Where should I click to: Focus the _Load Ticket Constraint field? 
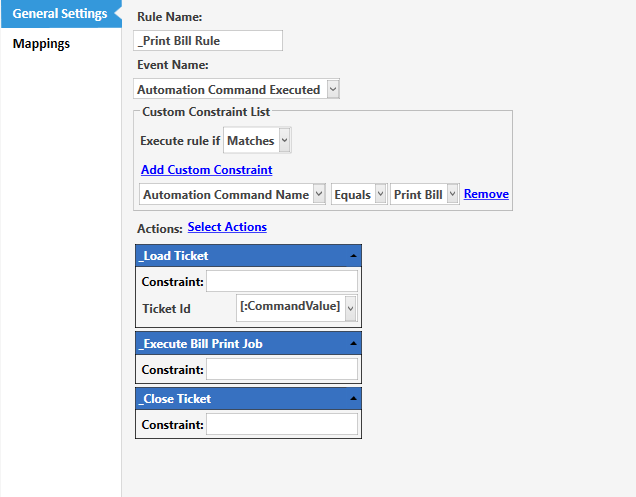click(x=281, y=281)
